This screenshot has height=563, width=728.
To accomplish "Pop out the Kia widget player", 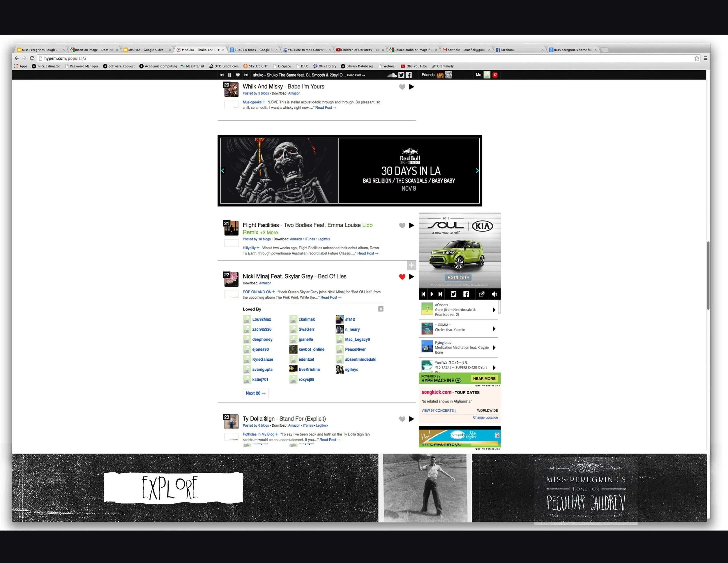I will [x=481, y=294].
